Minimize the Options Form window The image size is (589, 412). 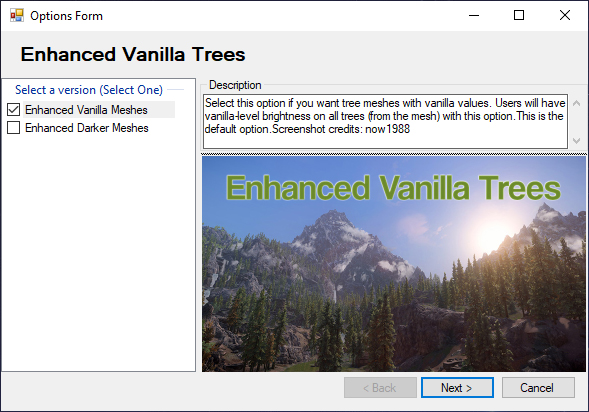(x=474, y=15)
